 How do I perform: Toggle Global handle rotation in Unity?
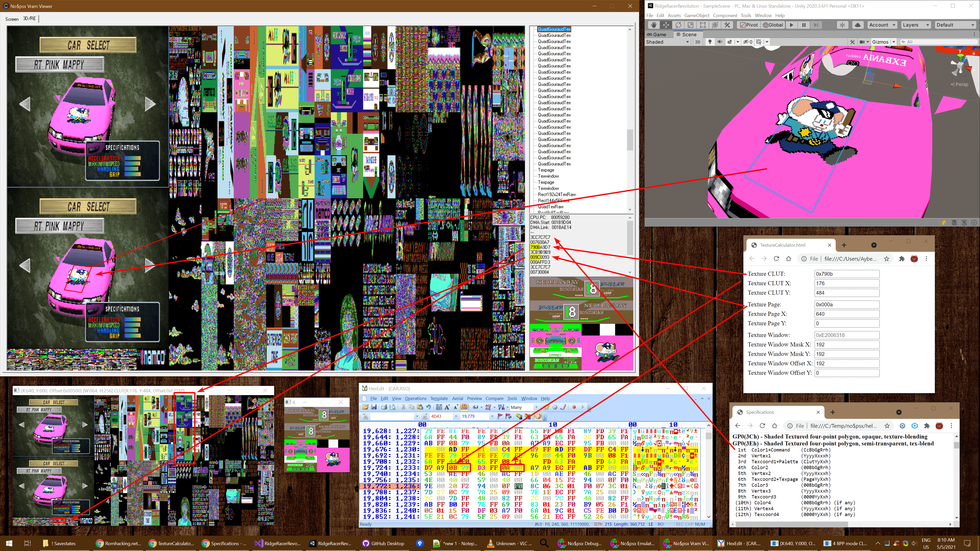[x=773, y=25]
